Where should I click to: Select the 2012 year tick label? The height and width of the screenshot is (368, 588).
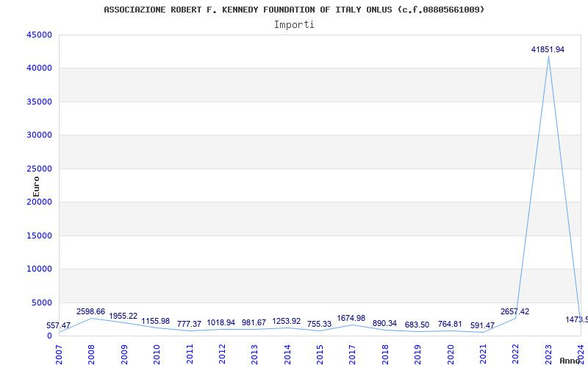tap(222, 355)
